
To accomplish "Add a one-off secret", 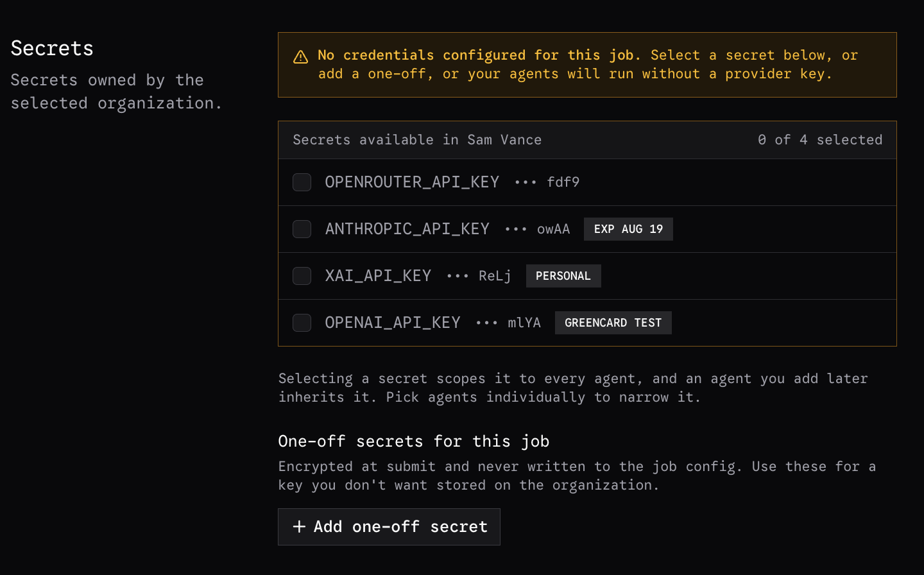I will pyautogui.click(x=389, y=527).
